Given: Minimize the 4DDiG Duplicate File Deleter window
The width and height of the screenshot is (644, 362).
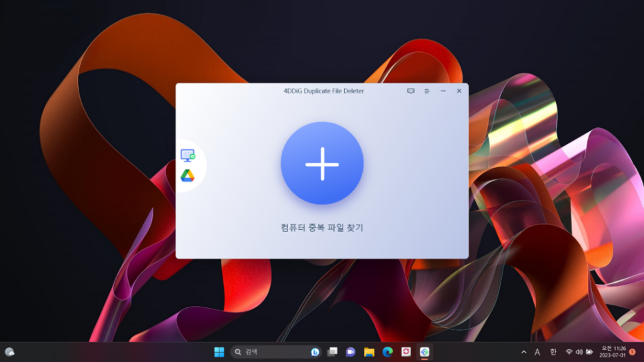Looking at the screenshot, I should pos(443,91).
